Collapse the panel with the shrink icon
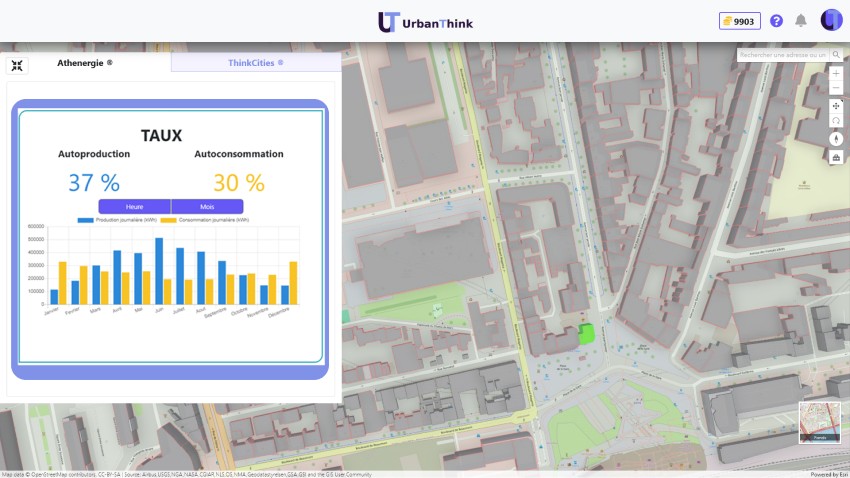The width and height of the screenshot is (850, 478). (x=17, y=66)
